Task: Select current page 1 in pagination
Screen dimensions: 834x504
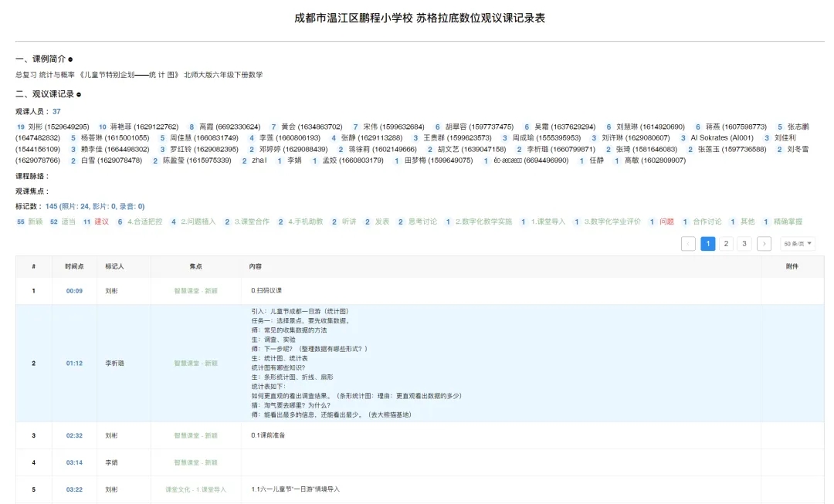Action: click(707, 244)
